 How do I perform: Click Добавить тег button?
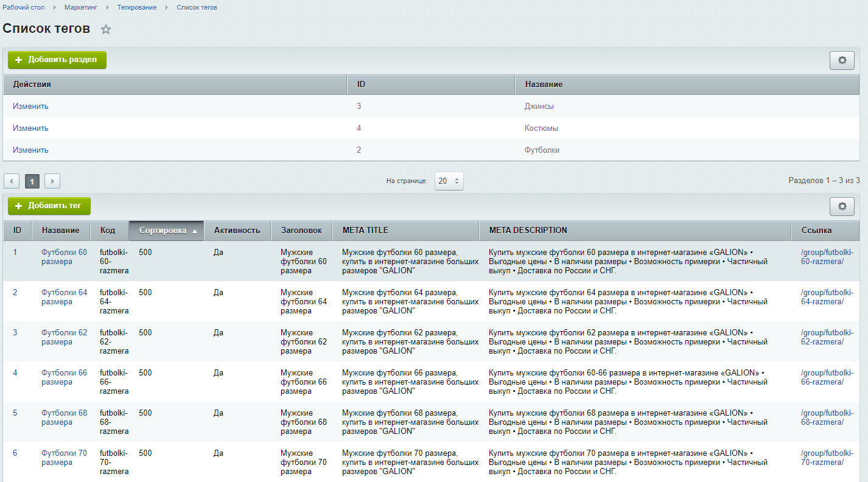click(49, 206)
